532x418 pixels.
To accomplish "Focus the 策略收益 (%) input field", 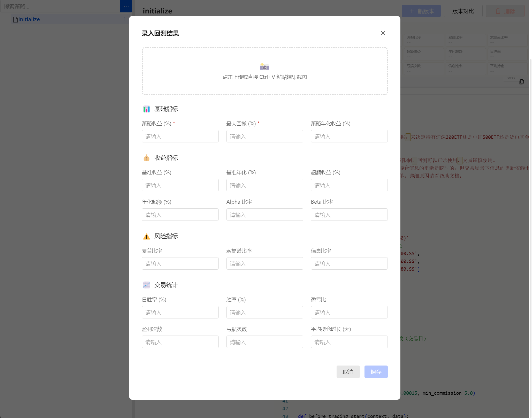I will click(x=180, y=136).
